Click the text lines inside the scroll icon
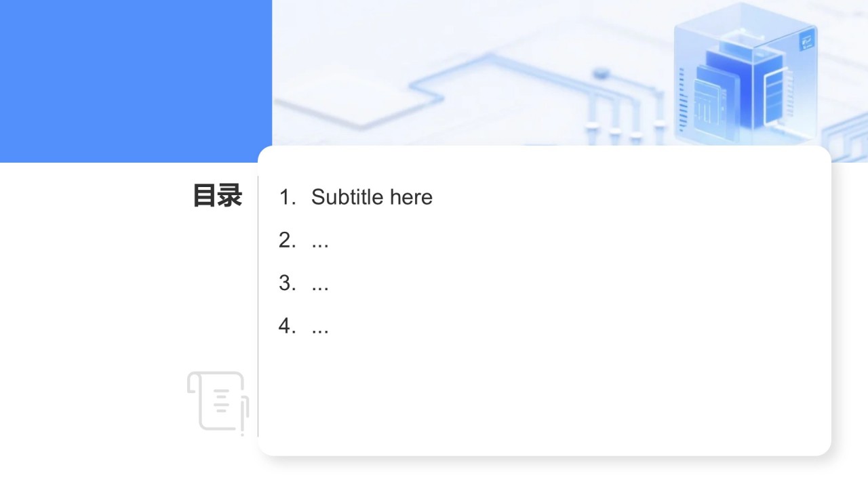868x488 pixels. coord(221,401)
